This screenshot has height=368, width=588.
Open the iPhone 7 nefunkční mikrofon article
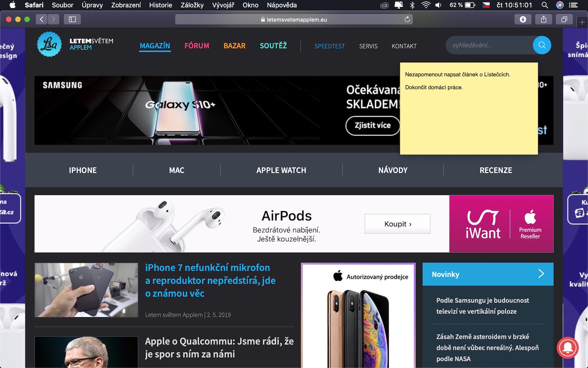click(210, 280)
